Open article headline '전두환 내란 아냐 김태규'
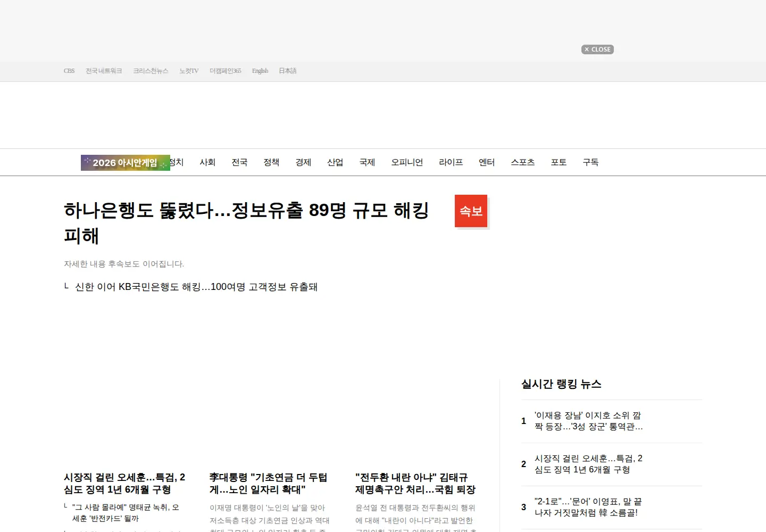The height and width of the screenshot is (532, 766). (415, 484)
